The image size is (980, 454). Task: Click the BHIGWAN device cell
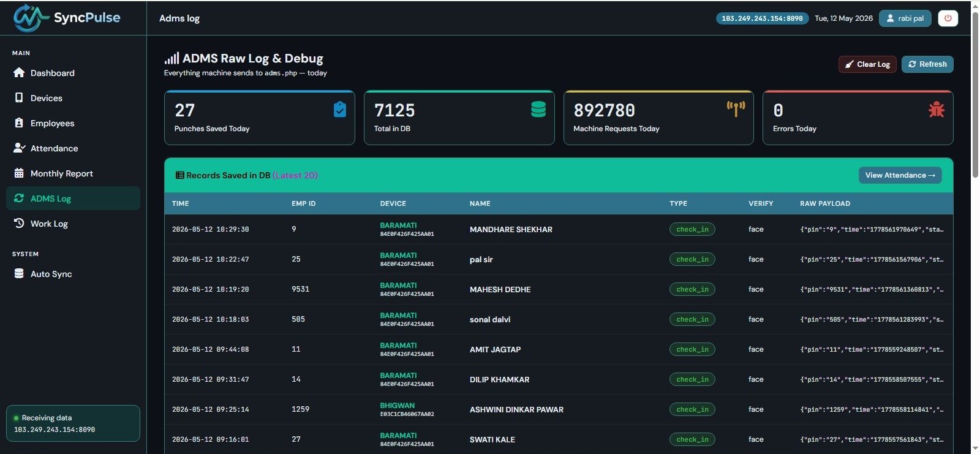click(x=407, y=409)
